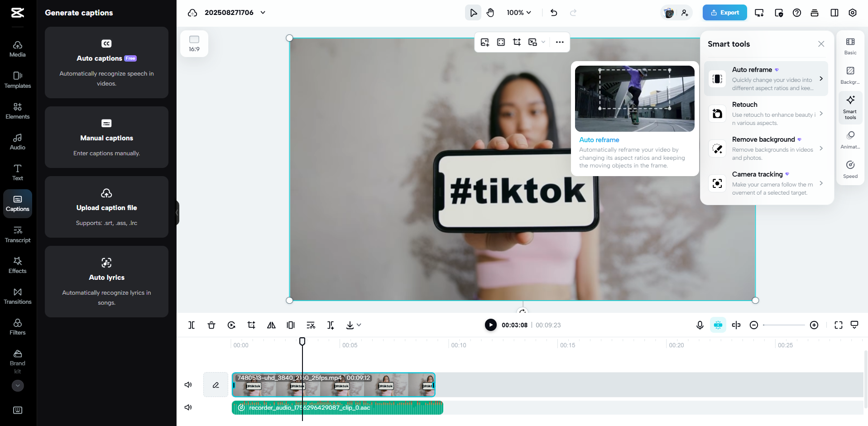
Task: Disable timeline snapping toggle
Action: point(718,325)
